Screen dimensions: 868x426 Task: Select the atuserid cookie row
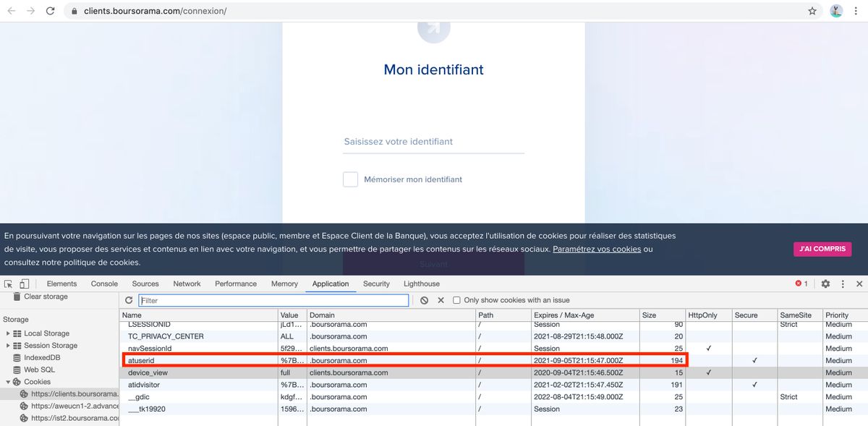(493, 360)
